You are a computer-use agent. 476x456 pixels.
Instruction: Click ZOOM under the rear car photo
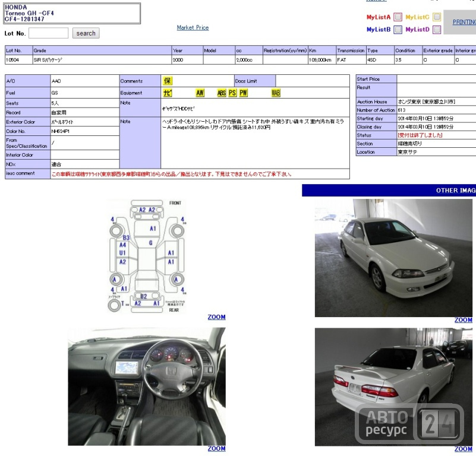tap(464, 449)
